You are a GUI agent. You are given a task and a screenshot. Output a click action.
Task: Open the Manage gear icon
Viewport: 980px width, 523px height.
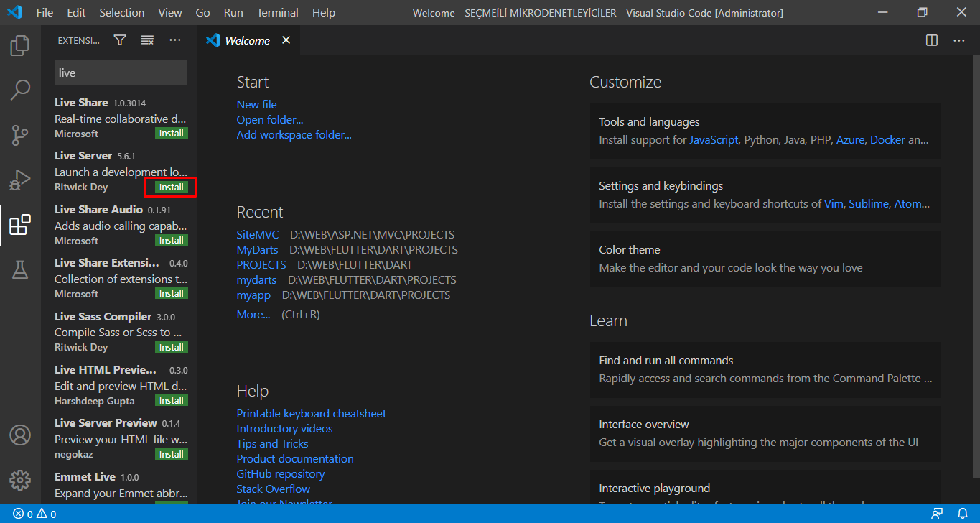20,479
